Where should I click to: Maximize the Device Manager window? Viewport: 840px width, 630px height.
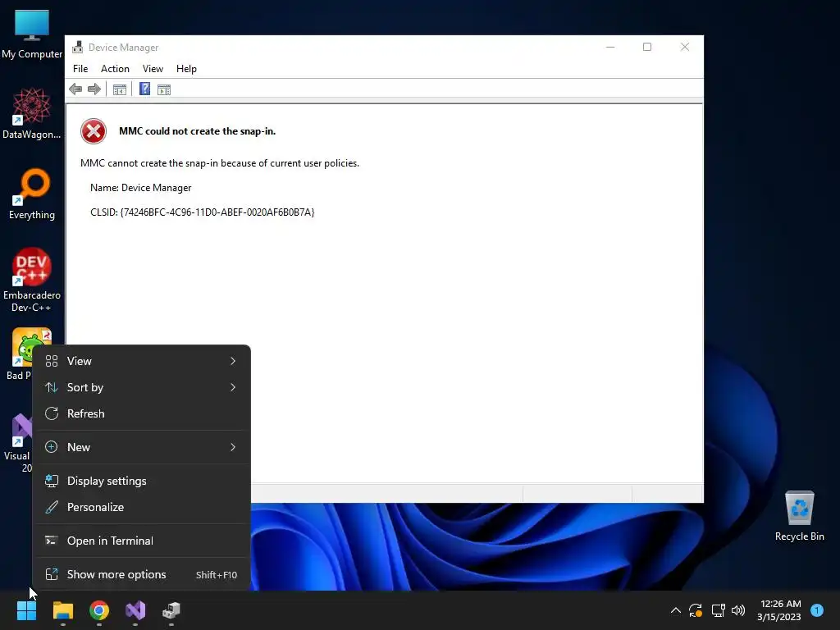coord(647,47)
